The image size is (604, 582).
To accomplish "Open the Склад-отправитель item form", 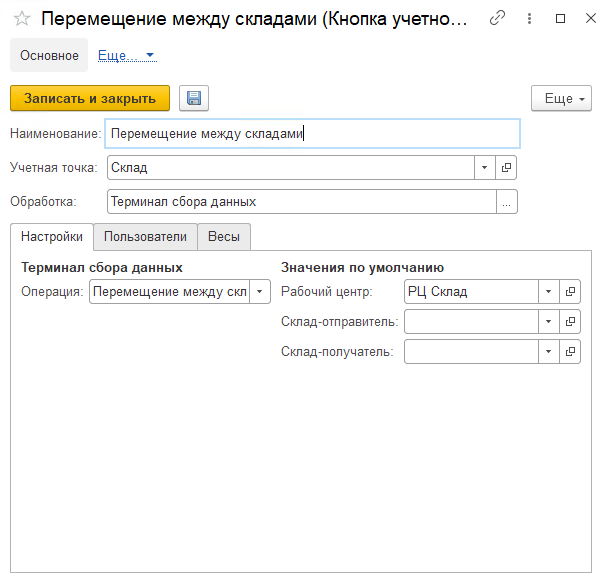I will pos(570,322).
